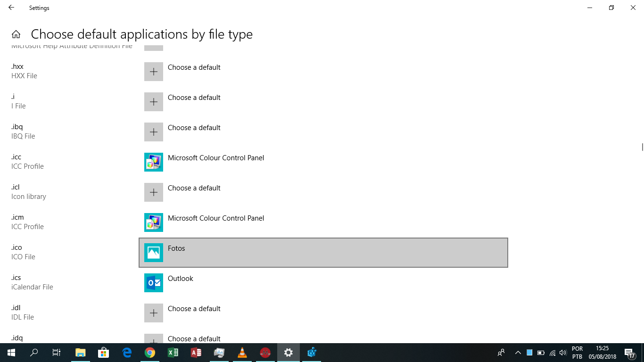644x362 pixels.
Task: Click the "IDL File" description text
Action: click(23, 317)
